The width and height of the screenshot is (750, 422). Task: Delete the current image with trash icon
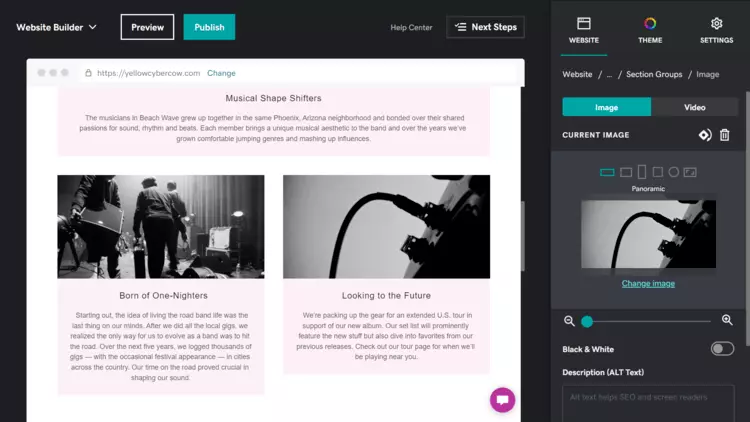pyautogui.click(x=725, y=135)
